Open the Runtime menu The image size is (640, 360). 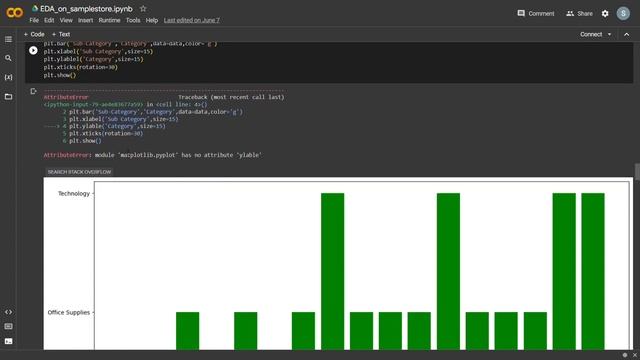click(109, 20)
